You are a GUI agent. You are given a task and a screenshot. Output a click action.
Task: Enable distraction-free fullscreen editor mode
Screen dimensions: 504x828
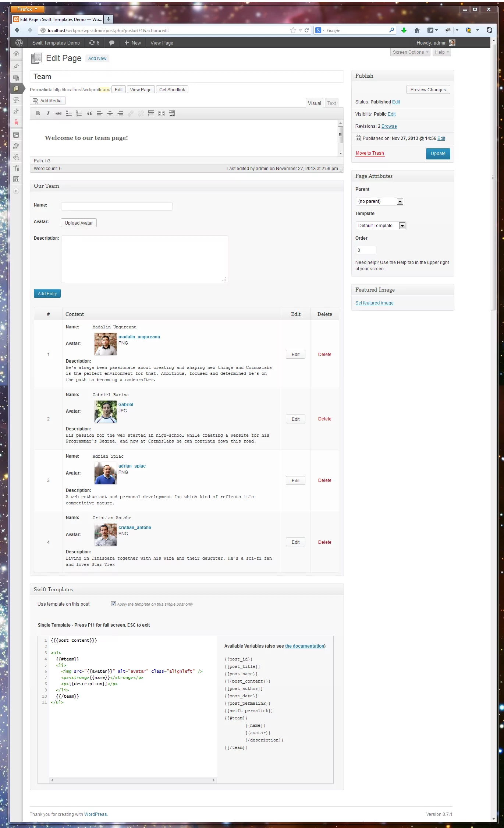(162, 113)
